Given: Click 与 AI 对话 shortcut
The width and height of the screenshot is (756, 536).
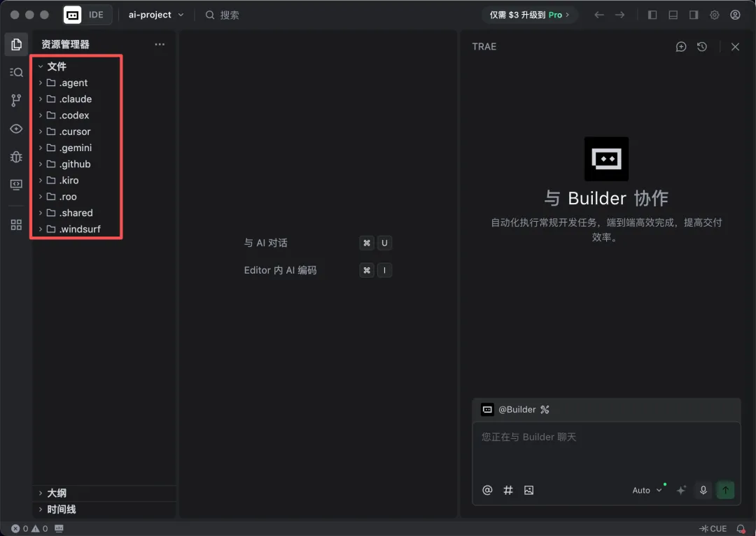Looking at the screenshot, I should pos(318,243).
